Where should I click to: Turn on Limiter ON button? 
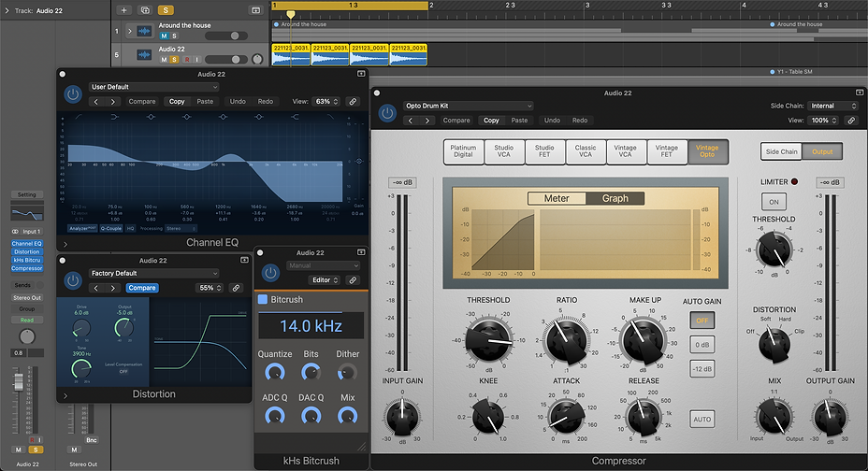click(774, 202)
